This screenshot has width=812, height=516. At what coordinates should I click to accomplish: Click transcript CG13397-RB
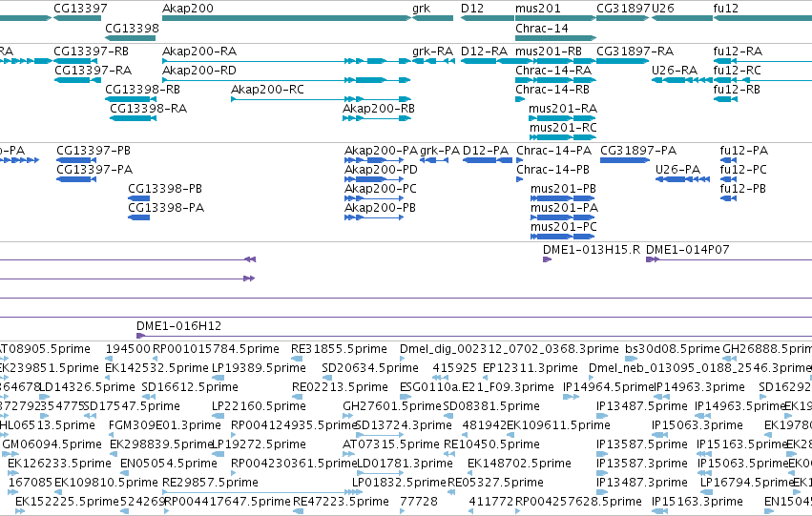click(92, 52)
